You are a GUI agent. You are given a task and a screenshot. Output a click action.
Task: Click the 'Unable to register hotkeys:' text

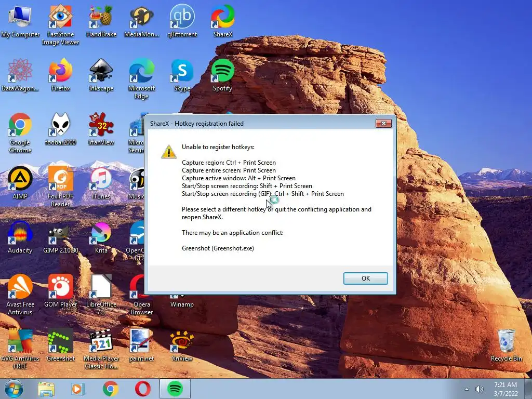218,147
